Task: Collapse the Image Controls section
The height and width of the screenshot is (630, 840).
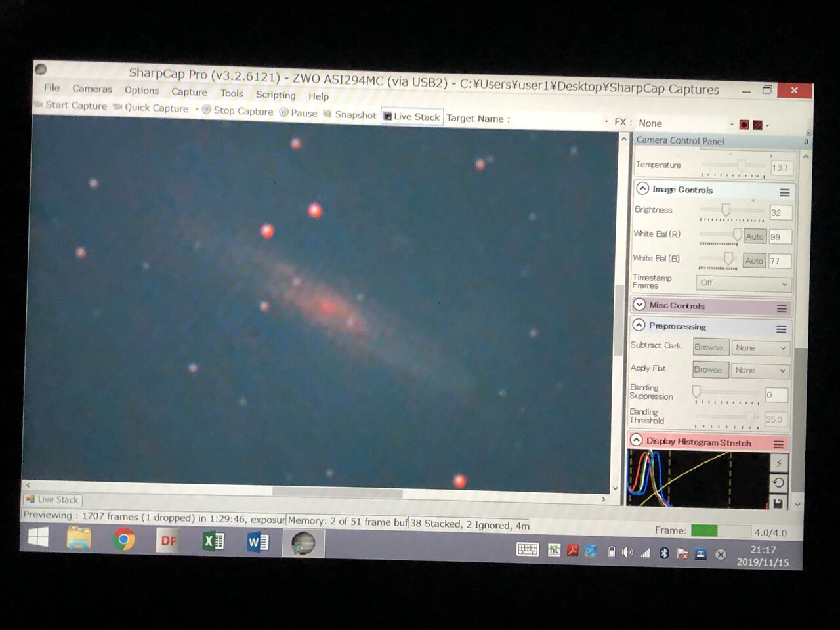Action: [x=642, y=188]
